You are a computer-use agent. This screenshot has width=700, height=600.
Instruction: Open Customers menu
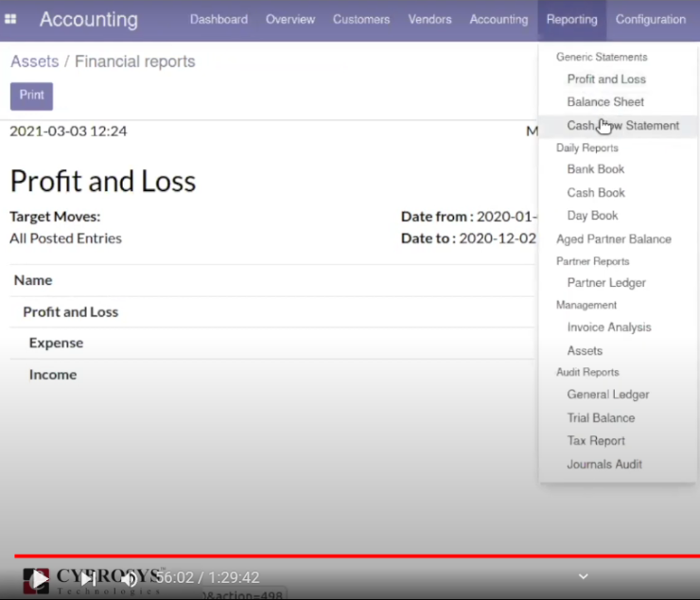coord(361,19)
